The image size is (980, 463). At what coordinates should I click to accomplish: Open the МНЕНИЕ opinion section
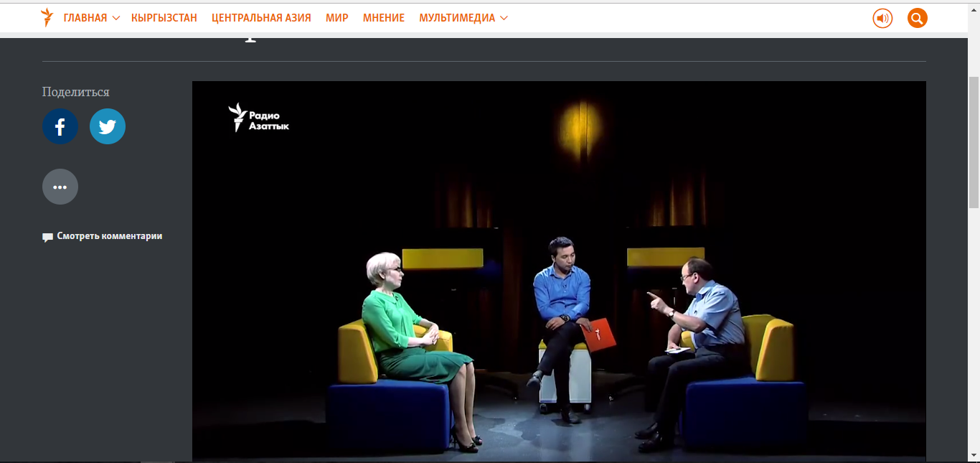point(383,18)
